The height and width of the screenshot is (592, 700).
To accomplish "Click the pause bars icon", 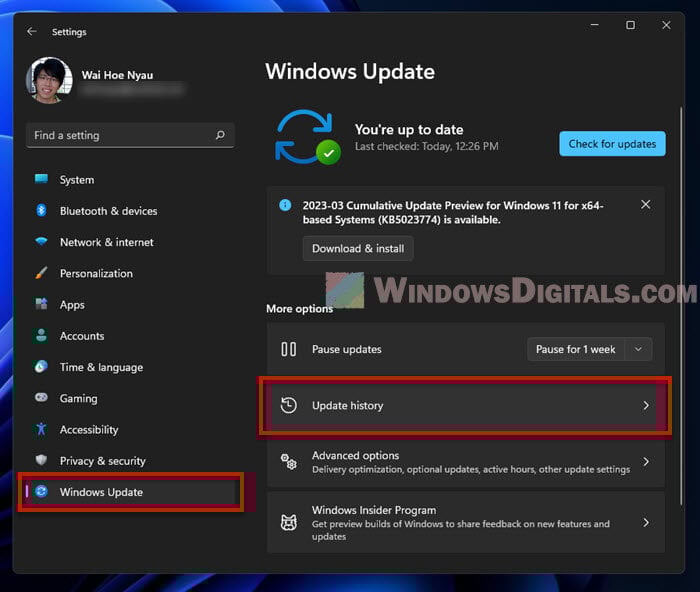I will [288, 349].
